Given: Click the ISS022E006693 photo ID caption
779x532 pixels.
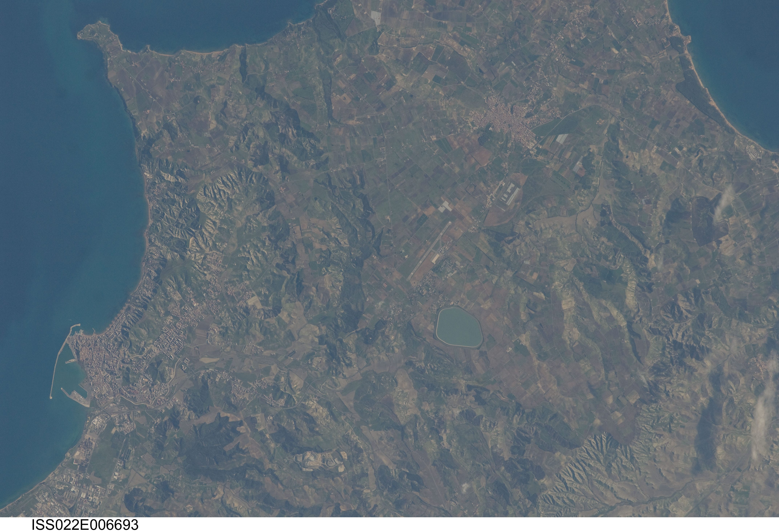Looking at the screenshot, I should pyautogui.click(x=85, y=525).
